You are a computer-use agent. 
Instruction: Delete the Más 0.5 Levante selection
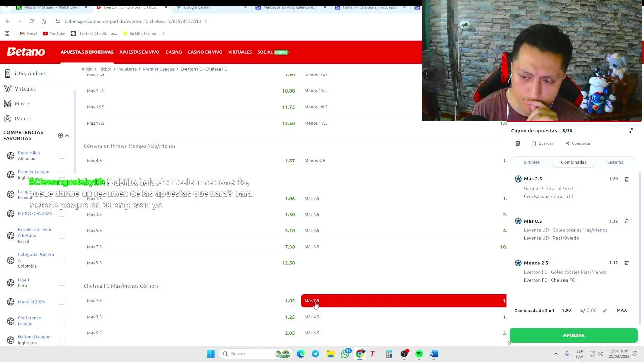point(626,221)
